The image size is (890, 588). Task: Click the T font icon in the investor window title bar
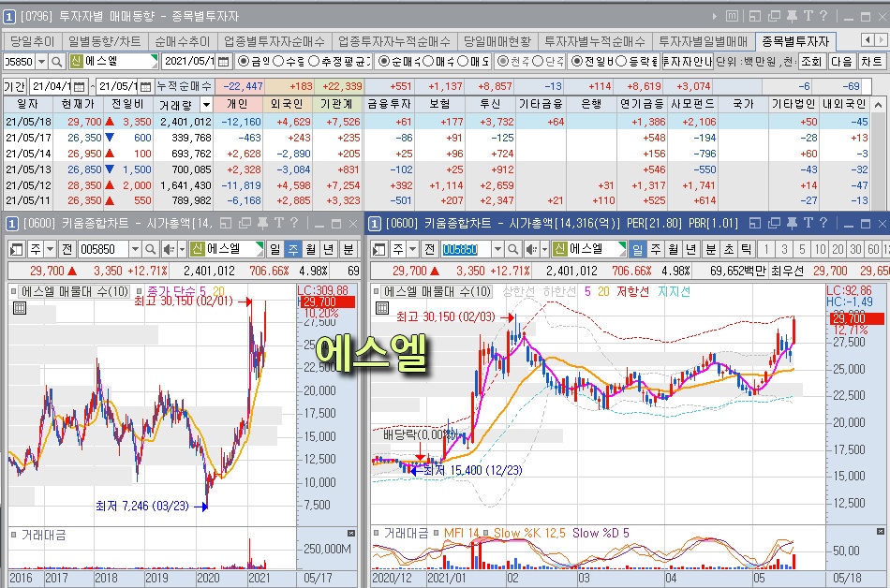pyautogui.click(x=808, y=17)
